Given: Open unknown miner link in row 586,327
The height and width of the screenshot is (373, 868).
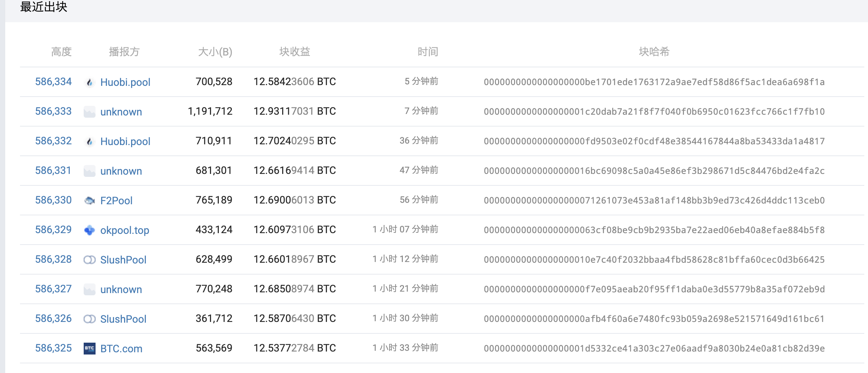Looking at the screenshot, I should 121,289.
